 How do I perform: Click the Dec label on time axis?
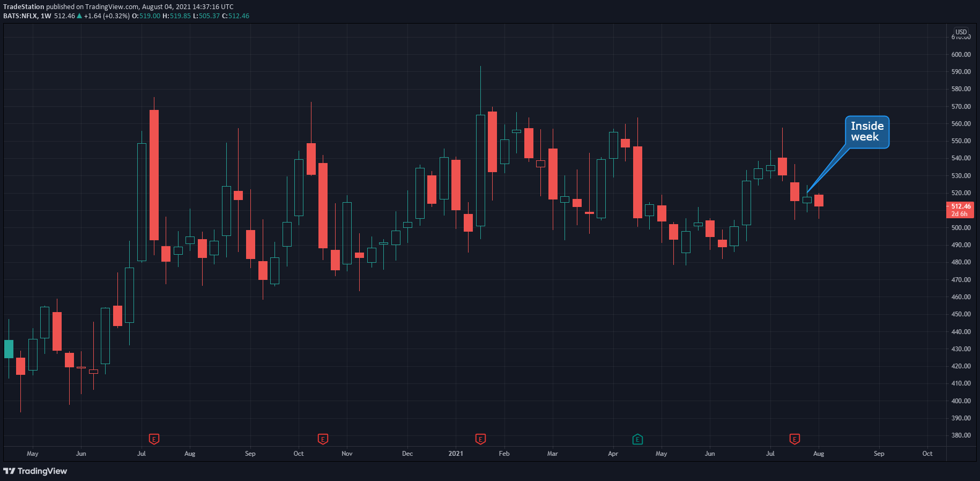point(407,454)
